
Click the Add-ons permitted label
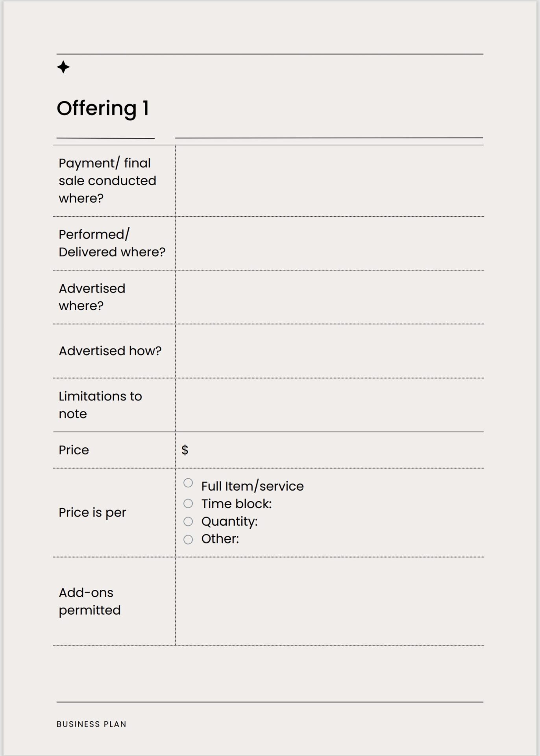(89, 601)
